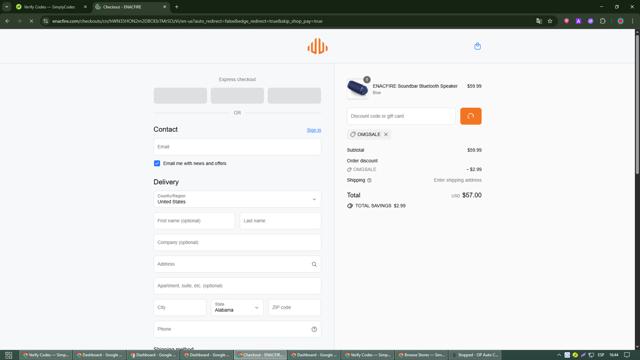
Task: Click the Address field
Action: (x=237, y=264)
